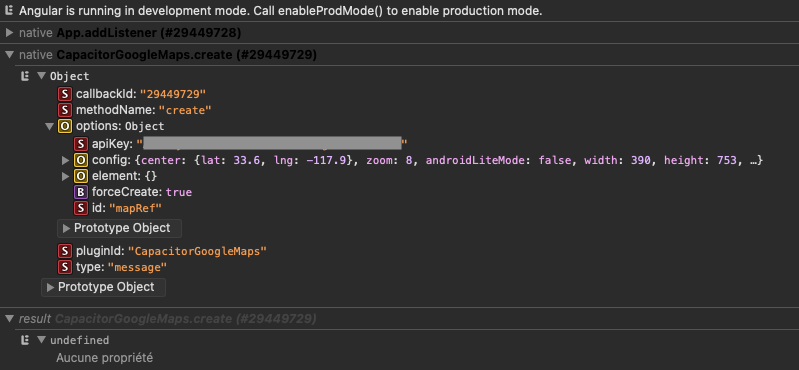799x370 pixels.
Task: Expand the config object property
Action: click(65, 161)
